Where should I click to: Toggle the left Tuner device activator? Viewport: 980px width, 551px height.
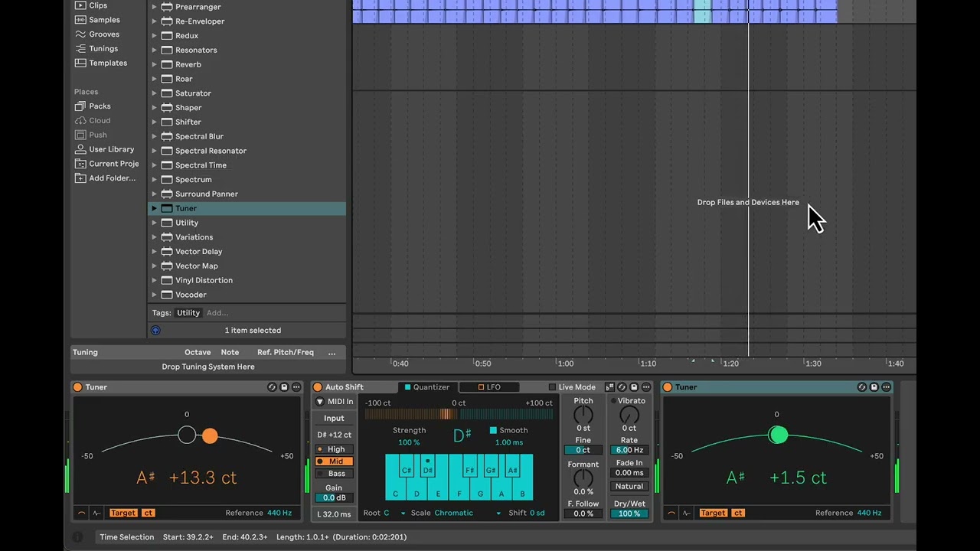point(77,387)
